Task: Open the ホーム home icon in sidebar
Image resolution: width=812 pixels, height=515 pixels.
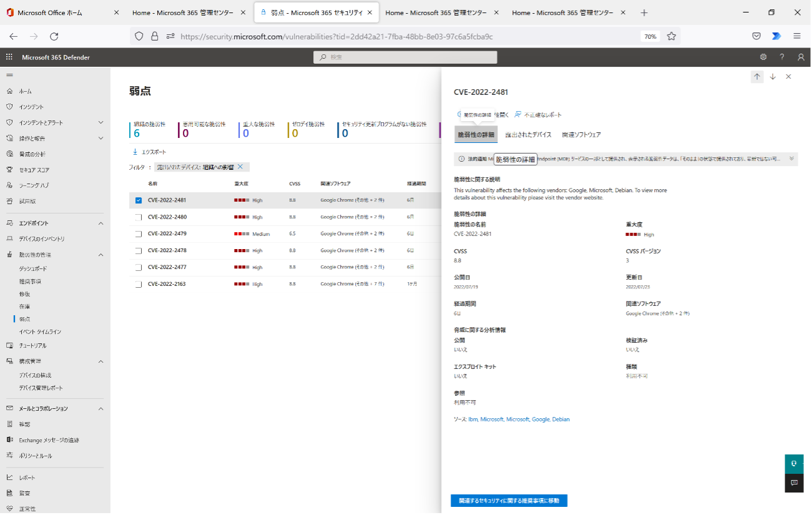Action: coord(9,91)
